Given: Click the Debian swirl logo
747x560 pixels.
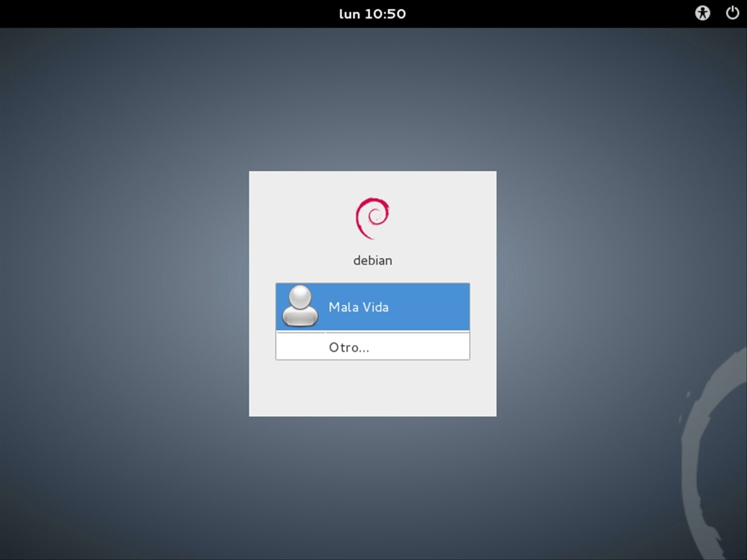Looking at the screenshot, I should pos(372,218).
